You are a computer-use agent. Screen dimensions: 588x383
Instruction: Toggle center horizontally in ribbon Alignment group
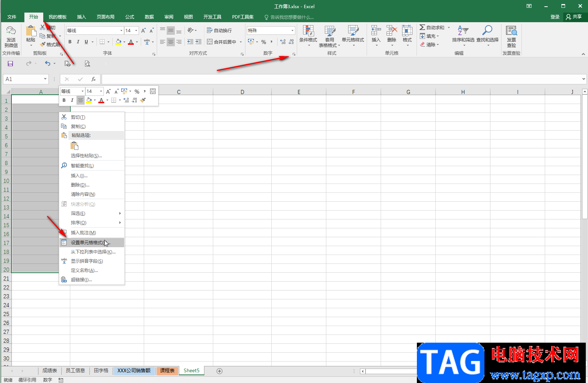coord(171,42)
